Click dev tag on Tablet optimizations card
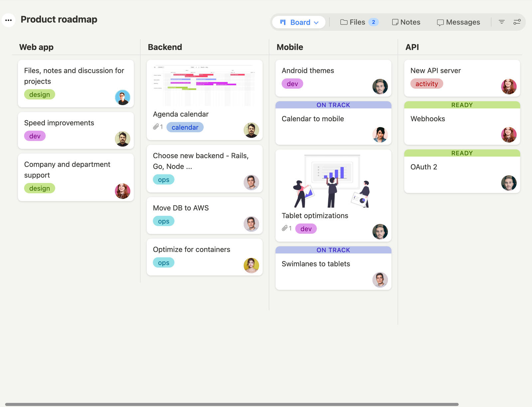This screenshot has height=407, width=532. pyautogui.click(x=306, y=229)
